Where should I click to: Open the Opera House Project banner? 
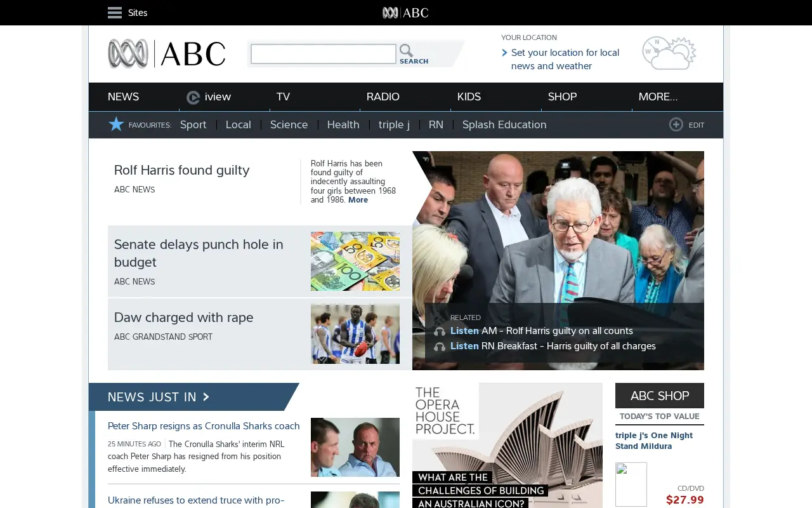(x=507, y=445)
